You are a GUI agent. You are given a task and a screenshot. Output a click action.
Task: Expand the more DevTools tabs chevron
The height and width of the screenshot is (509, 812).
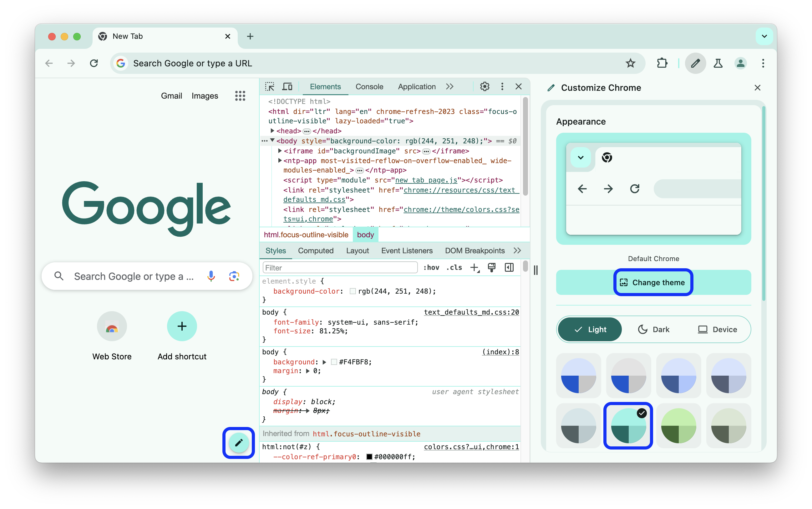coord(451,87)
